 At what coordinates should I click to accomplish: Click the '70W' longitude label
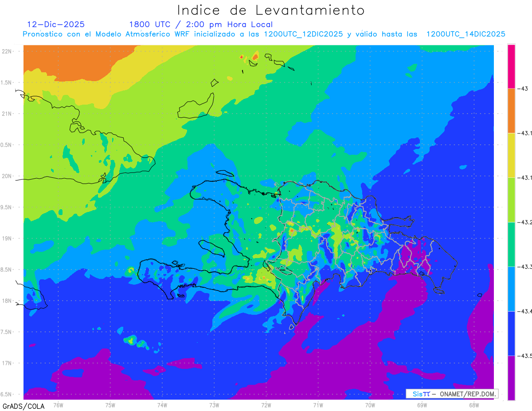coord(370,405)
